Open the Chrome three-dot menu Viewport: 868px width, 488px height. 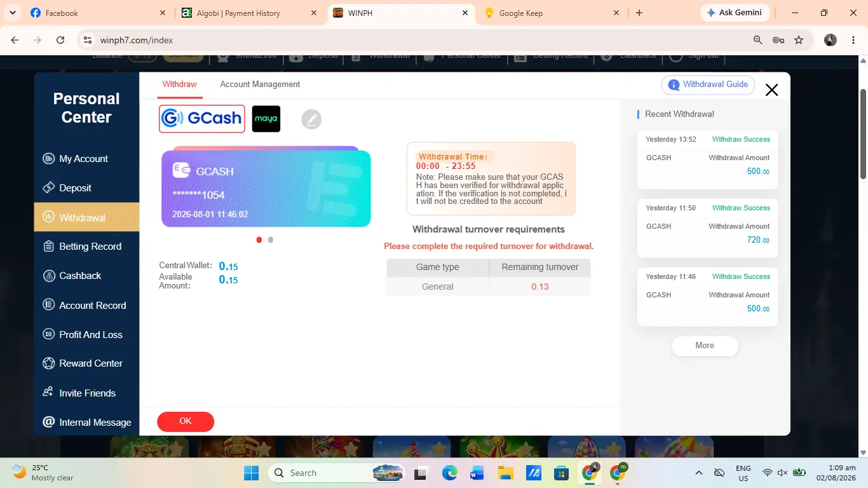point(853,40)
